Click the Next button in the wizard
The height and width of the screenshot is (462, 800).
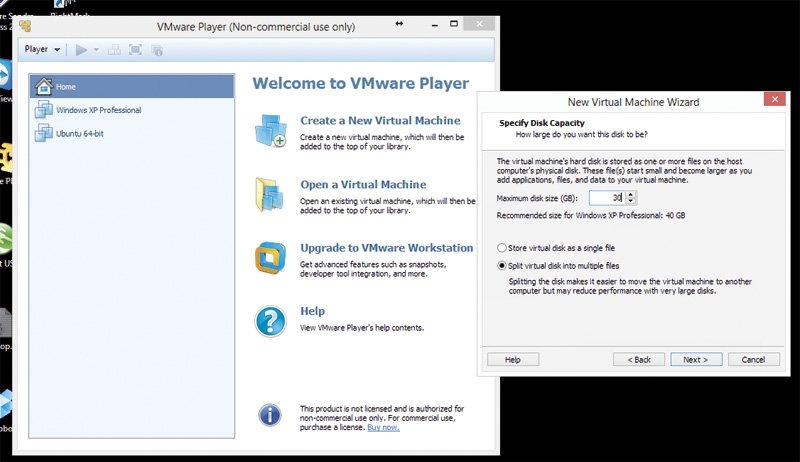696,360
